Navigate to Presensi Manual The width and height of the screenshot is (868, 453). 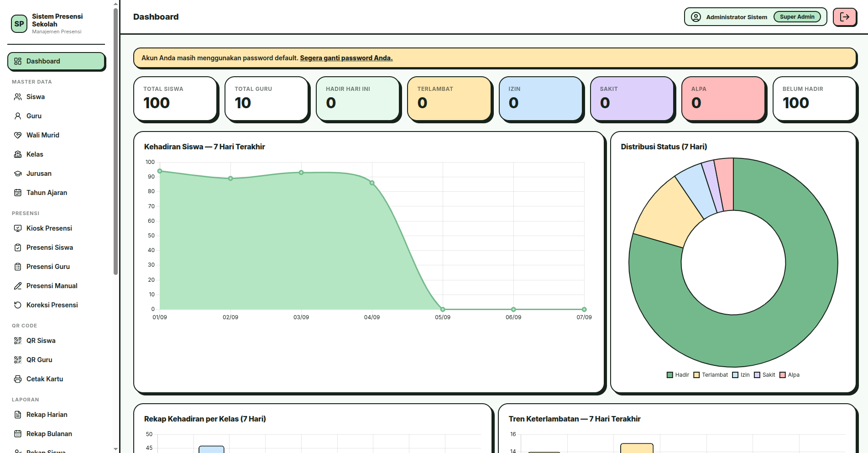click(57, 286)
